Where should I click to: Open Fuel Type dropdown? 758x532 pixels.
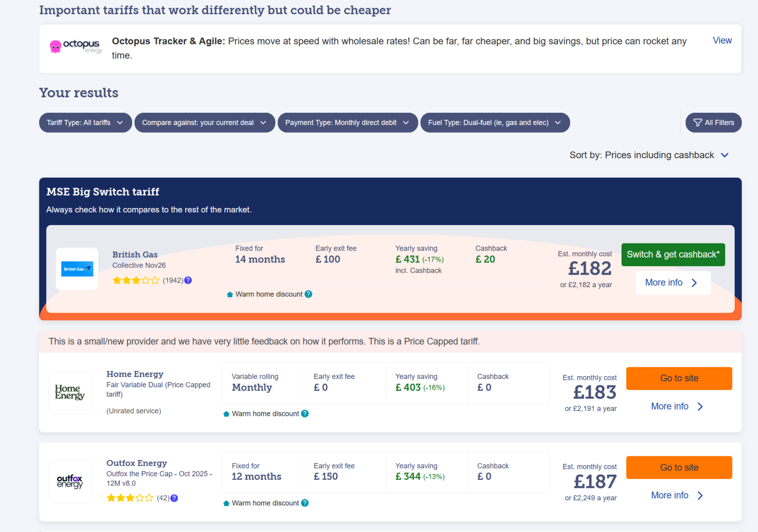tap(495, 123)
